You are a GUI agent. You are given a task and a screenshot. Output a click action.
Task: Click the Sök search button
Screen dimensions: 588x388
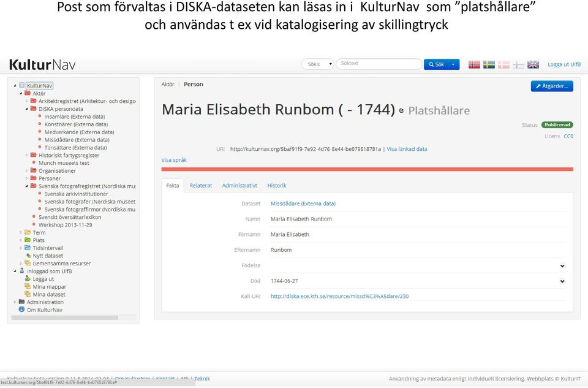tap(437, 64)
